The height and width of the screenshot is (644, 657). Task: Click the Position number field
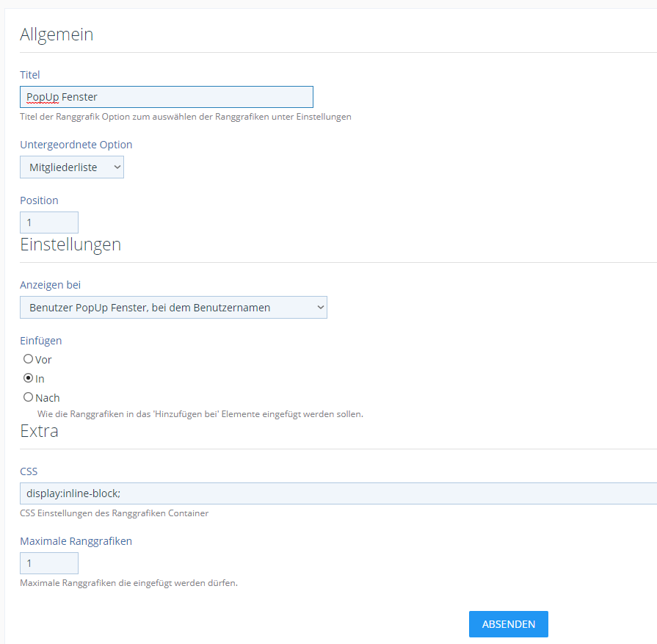tap(48, 222)
